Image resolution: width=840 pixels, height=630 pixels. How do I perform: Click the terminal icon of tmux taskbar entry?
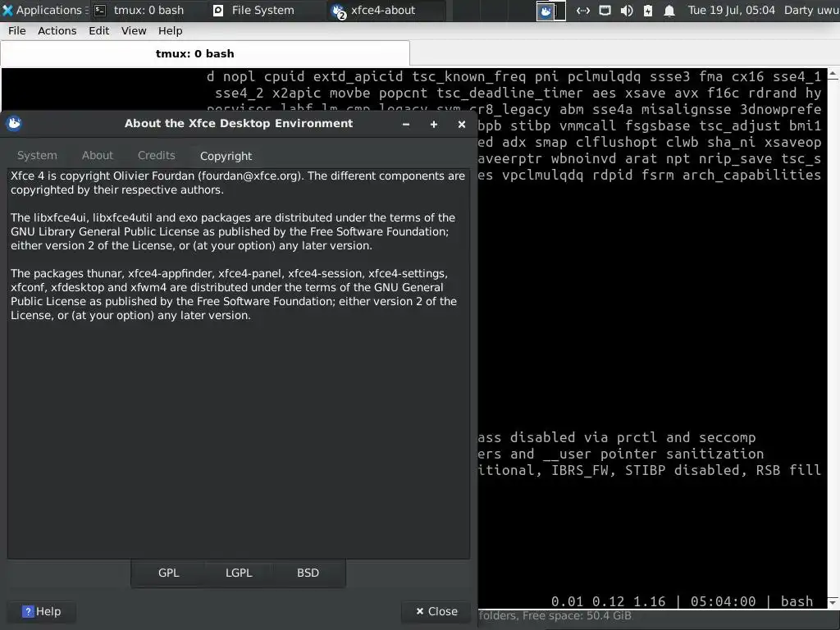click(x=99, y=10)
